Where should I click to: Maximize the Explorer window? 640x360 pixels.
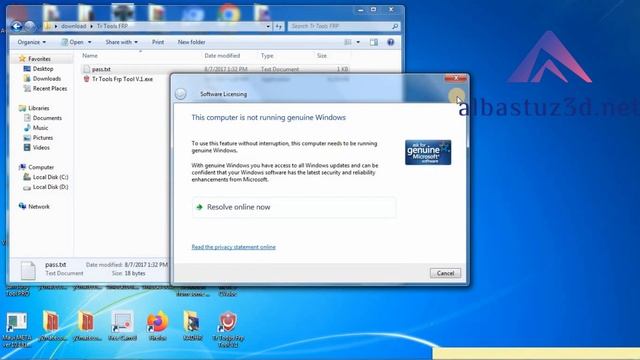click(x=373, y=9)
